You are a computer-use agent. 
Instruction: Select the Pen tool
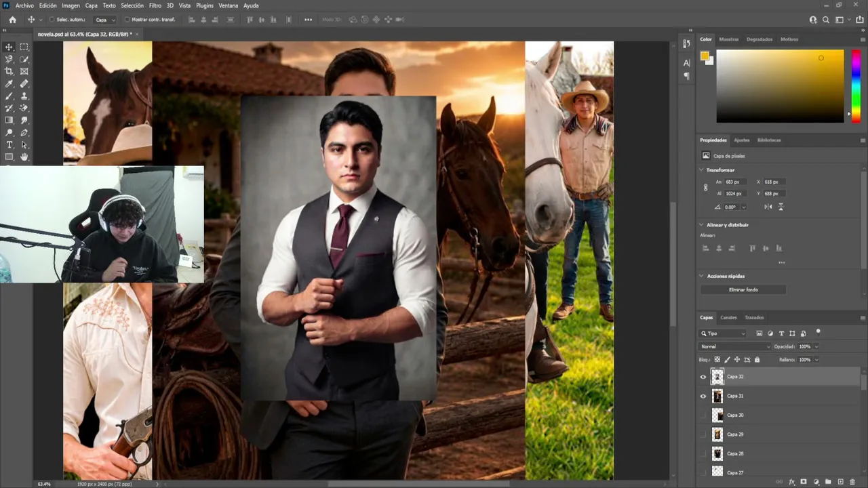click(x=24, y=133)
